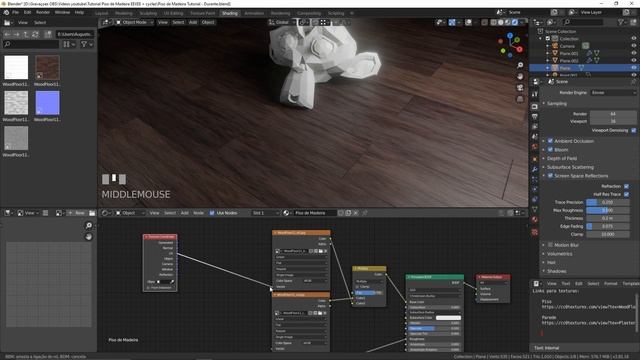Toggle Screen Space Reflections checkbox
640x360 pixels.
pyautogui.click(x=550, y=176)
